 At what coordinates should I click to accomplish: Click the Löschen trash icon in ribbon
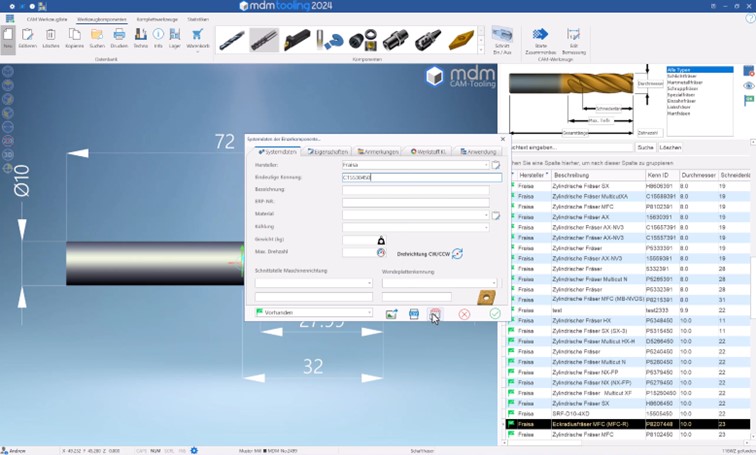coord(51,38)
